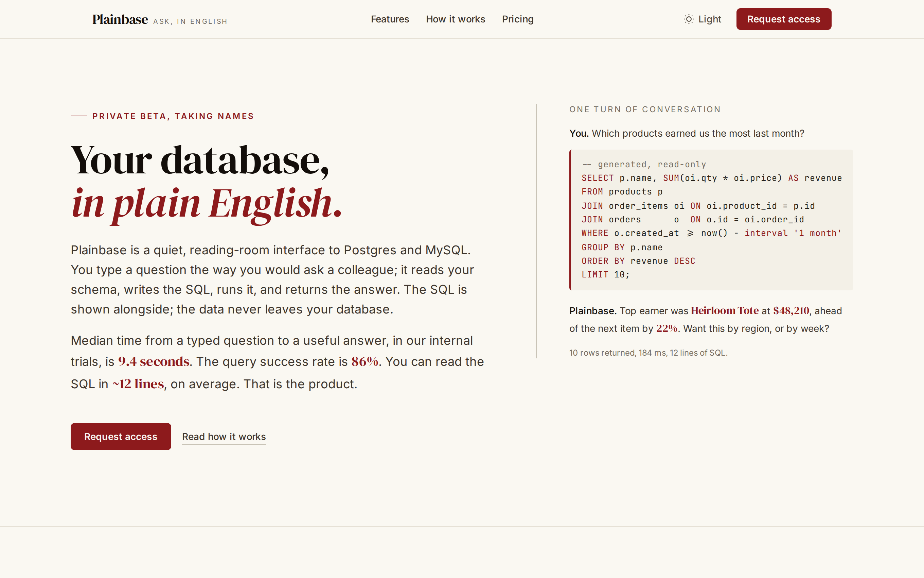924x578 pixels.
Task: Click the '$48,210' amount
Action: point(791,310)
